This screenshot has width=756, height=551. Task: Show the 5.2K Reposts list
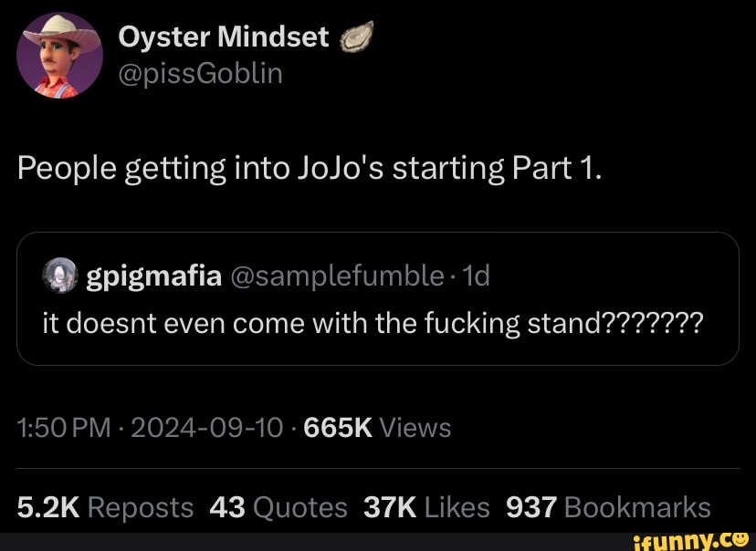(x=105, y=507)
